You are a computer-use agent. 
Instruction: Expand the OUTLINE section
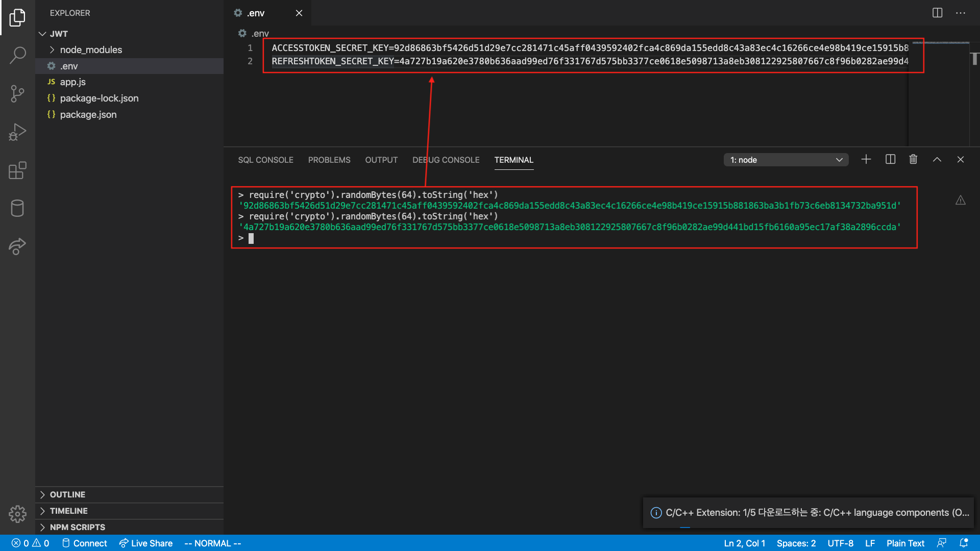pyautogui.click(x=67, y=494)
